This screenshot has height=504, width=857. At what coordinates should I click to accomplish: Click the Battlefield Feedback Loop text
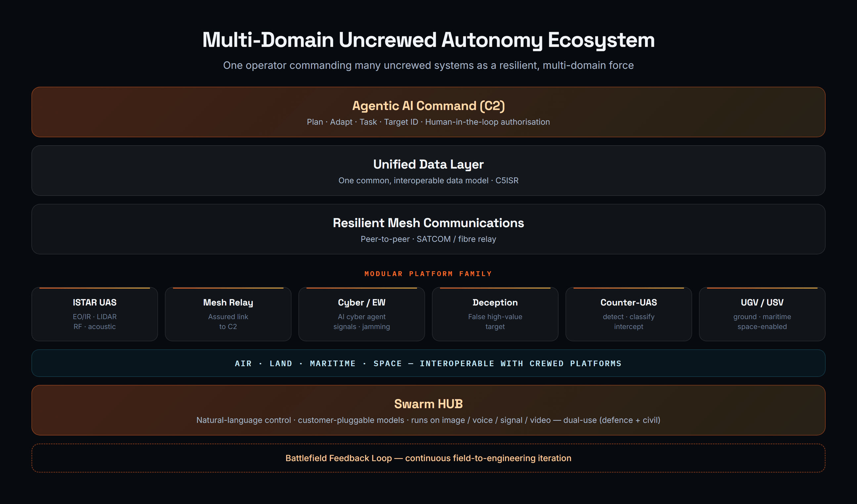[x=428, y=458]
